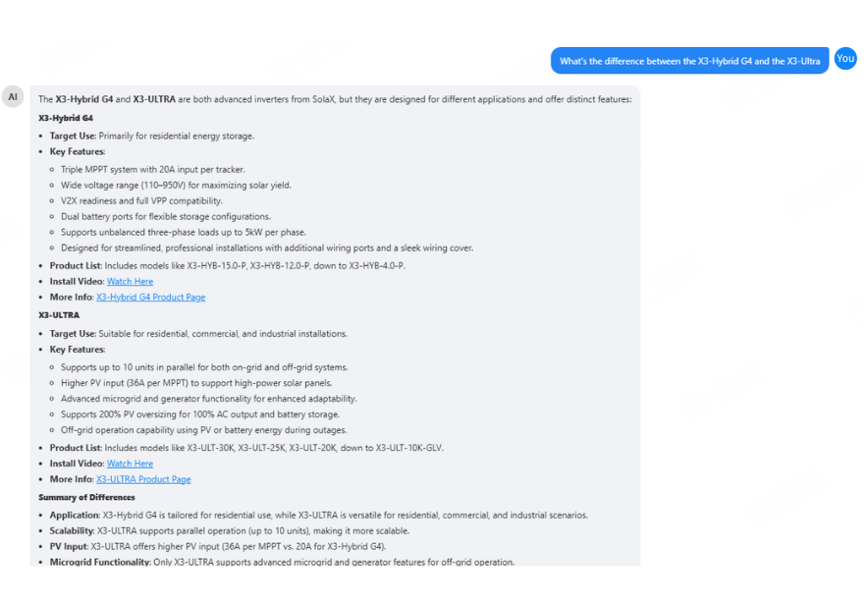The image size is (868, 605).
Task: Open the X3-ULTRA Product Page link
Action: click(x=143, y=479)
